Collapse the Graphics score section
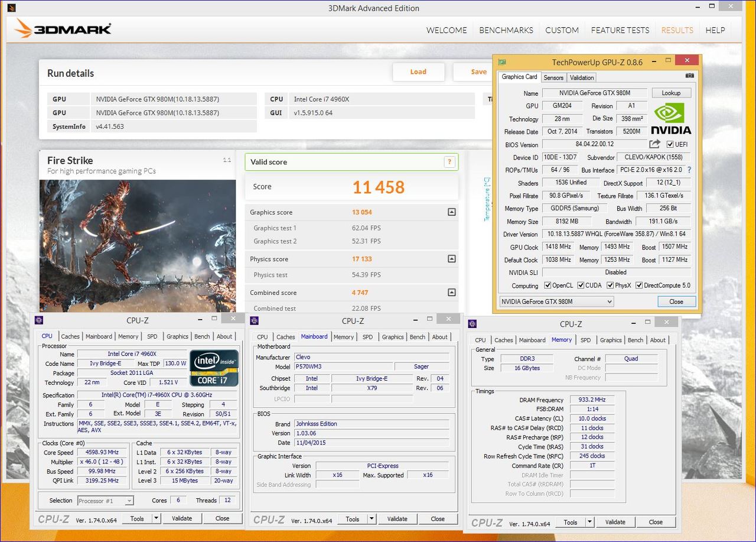Image resolution: width=756 pixels, height=542 pixels. (x=451, y=212)
